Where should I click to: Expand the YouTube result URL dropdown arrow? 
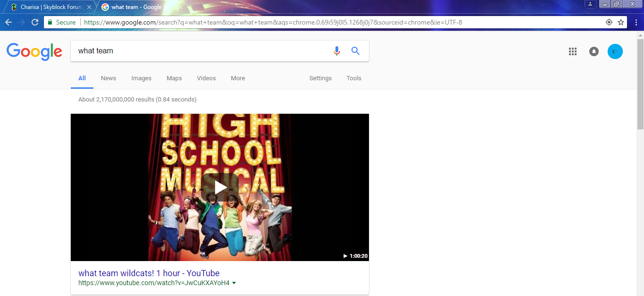pyautogui.click(x=234, y=283)
